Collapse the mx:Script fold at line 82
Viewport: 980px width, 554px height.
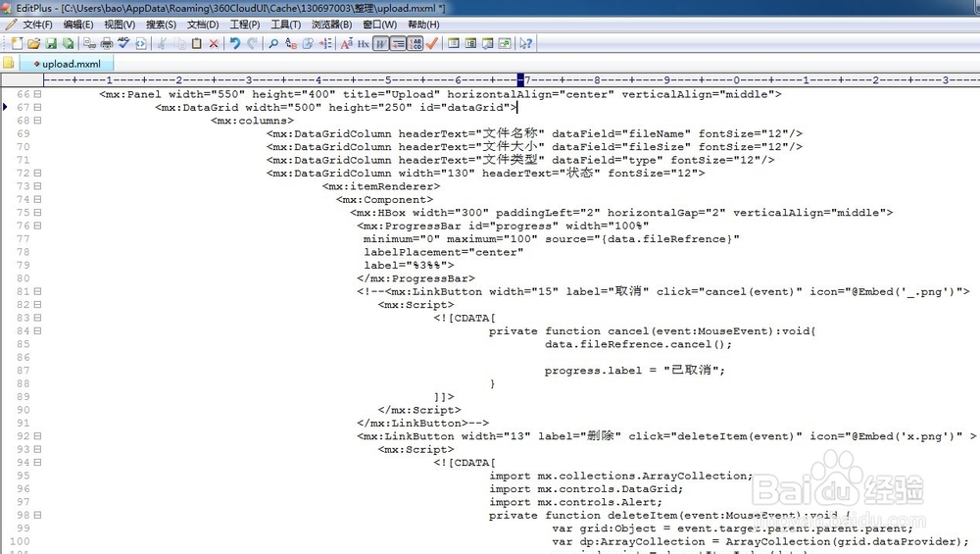pyautogui.click(x=37, y=304)
